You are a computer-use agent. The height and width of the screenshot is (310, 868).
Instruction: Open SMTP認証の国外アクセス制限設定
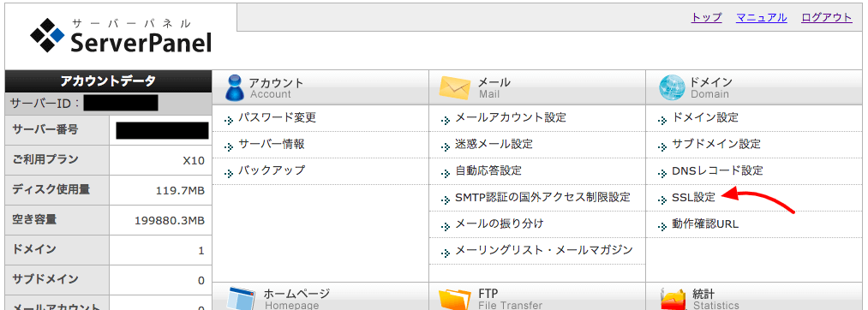[x=542, y=197]
